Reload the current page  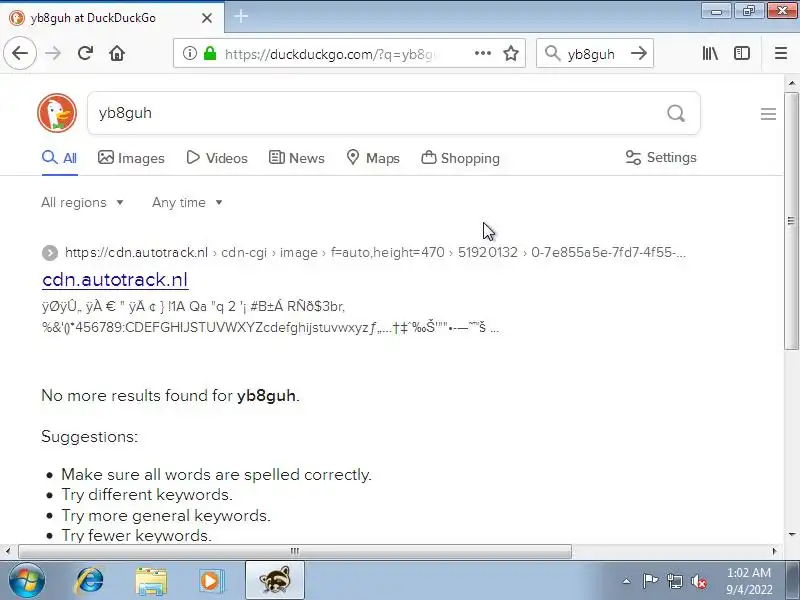85,53
